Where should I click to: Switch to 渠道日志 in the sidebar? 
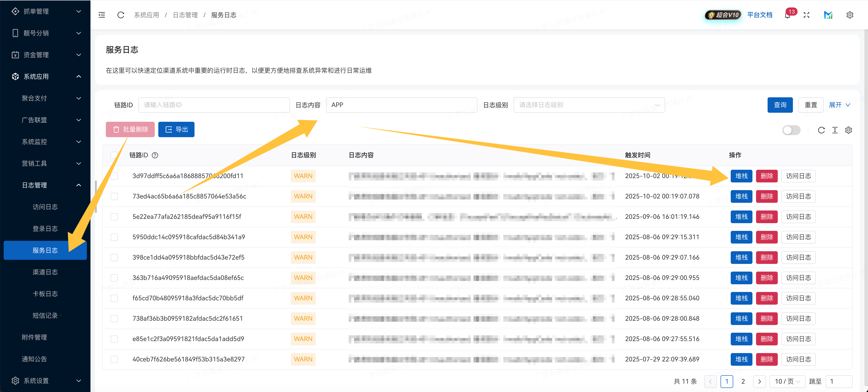pyautogui.click(x=45, y=272)
